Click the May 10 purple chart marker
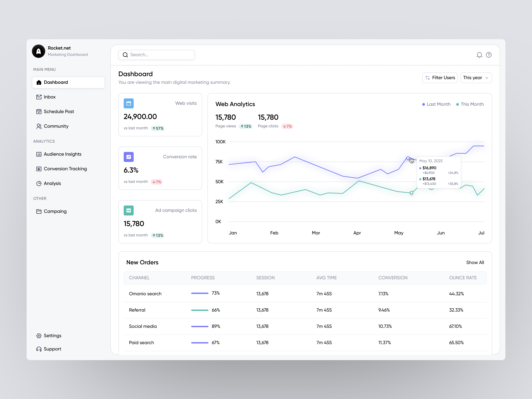 click(408, 158)
